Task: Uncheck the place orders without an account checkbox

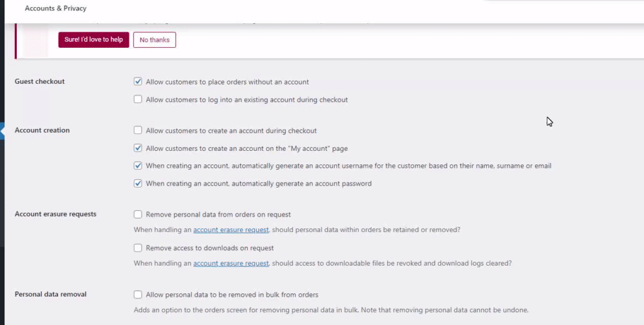Action: coord(138,82)
